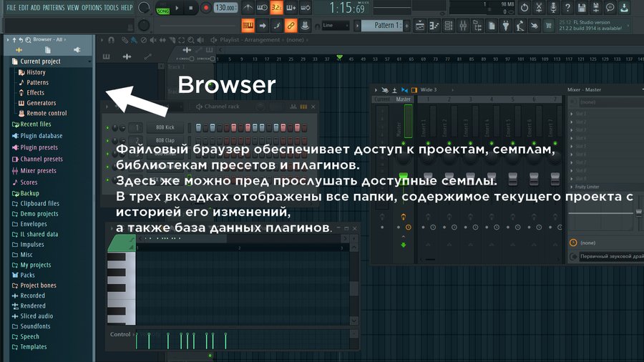Toggle the 3-2-1 recording countdown
644x362 pixels.
(x=276, y=7)
